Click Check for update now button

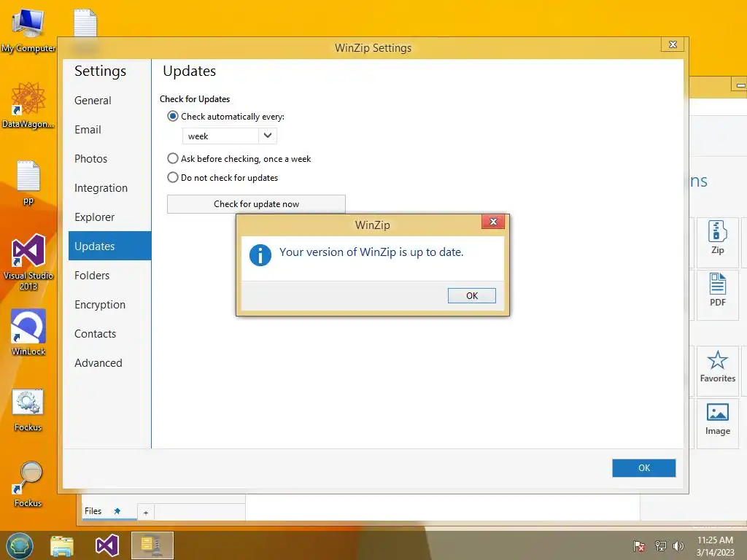[256, 204]
